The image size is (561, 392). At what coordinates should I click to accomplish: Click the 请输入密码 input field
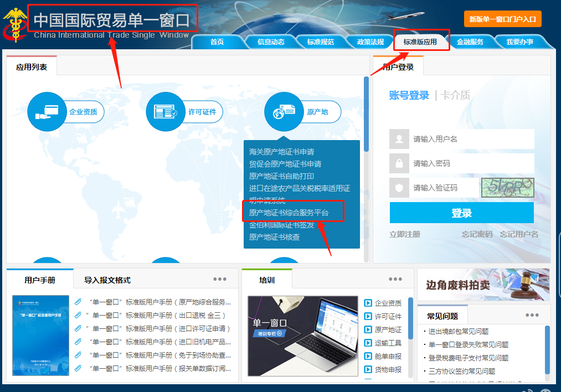471,163
